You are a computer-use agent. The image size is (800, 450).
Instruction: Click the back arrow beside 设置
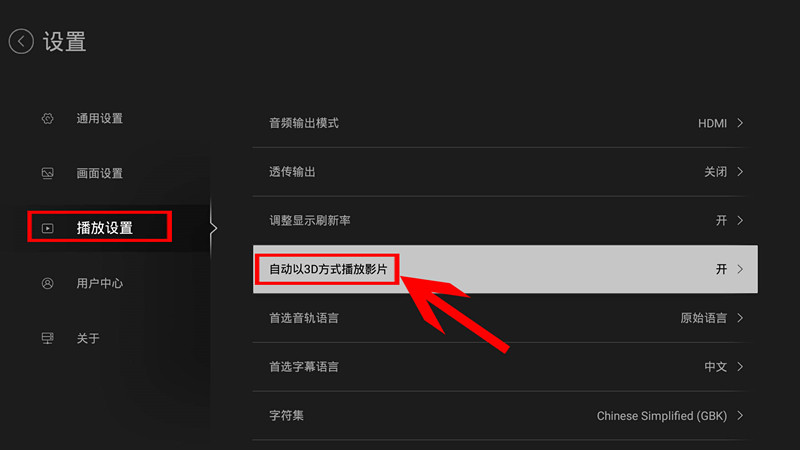pyautogui.click(x=21, y=41)
